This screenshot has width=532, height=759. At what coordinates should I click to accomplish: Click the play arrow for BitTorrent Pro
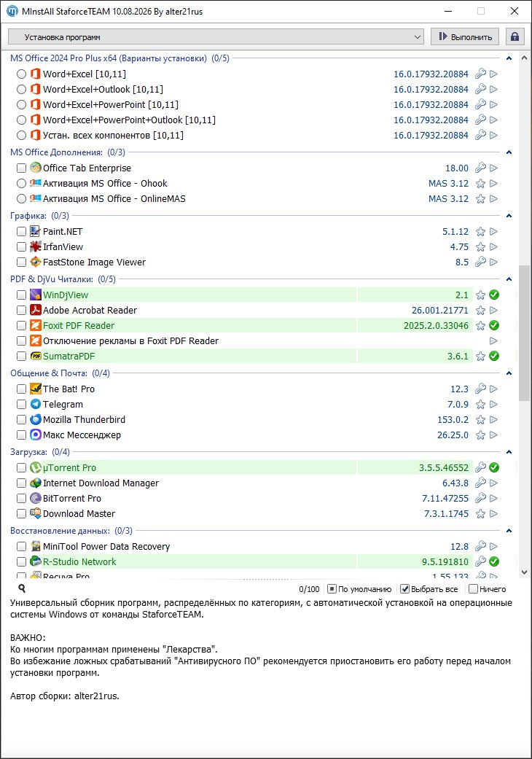[494, 498]
